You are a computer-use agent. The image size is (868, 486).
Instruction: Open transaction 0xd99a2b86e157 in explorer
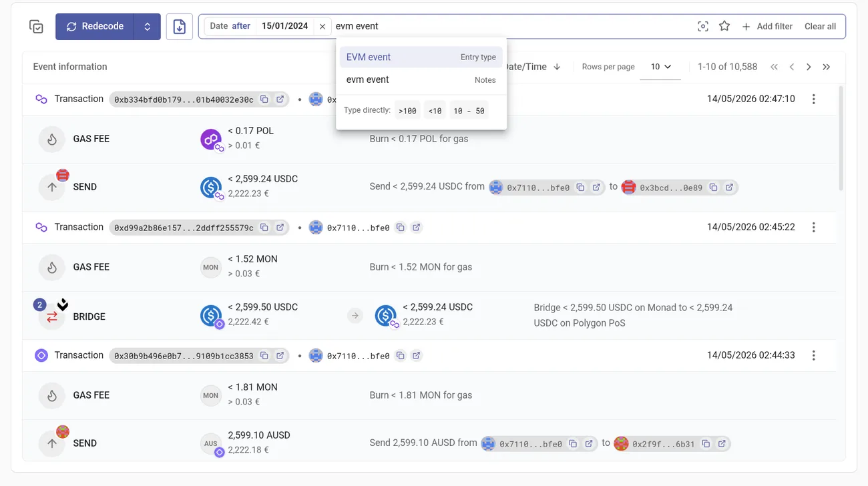pos(280,227)
